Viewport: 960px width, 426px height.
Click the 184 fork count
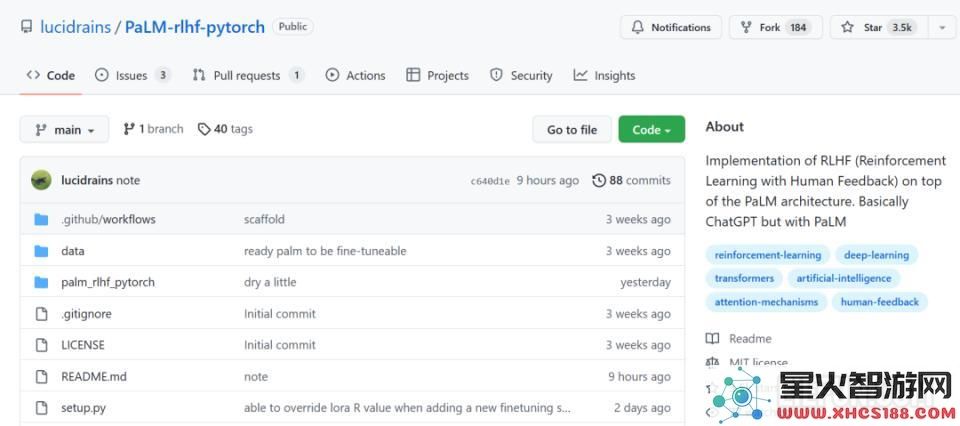coord(798,28)
